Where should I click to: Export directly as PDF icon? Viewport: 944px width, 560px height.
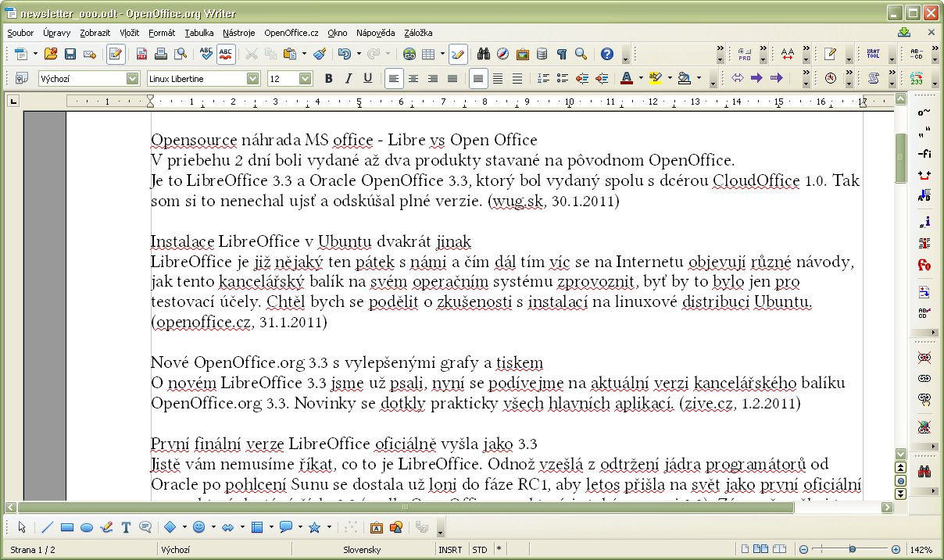(x=142, y=54)
